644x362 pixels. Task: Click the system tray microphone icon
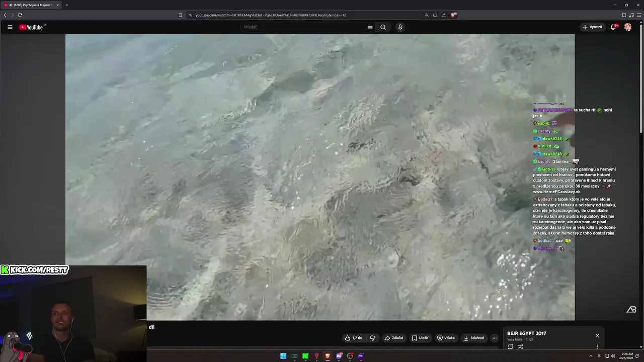599,356
